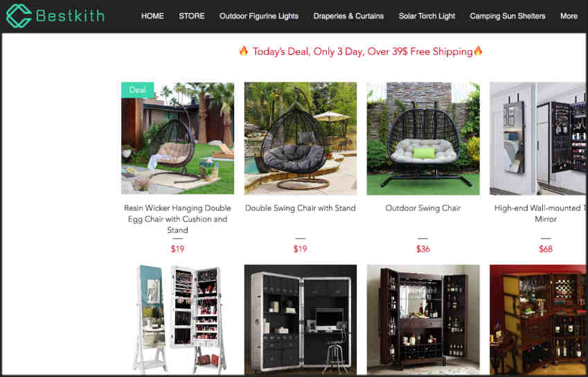Click Resin Wicker Hanging Double Egg Chair title
588x377 pixels.
[177, 219]
